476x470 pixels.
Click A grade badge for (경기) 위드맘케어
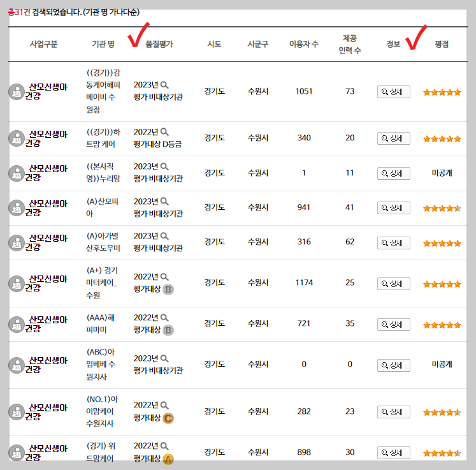point(168,459)
